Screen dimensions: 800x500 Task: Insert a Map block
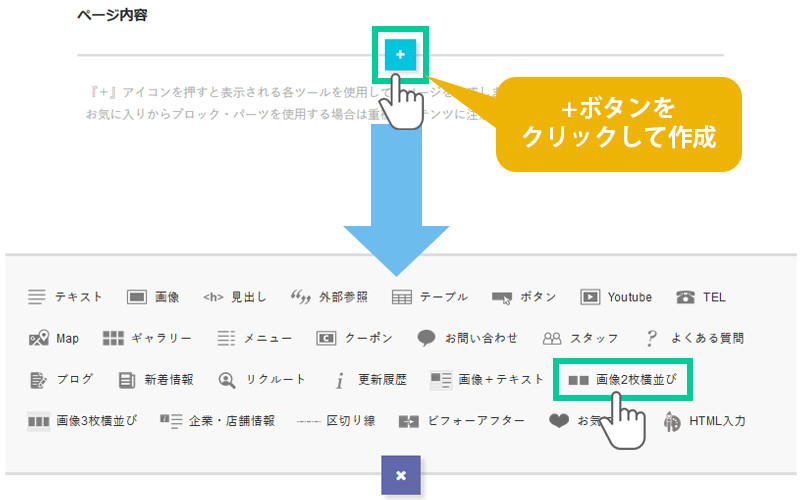54,338
